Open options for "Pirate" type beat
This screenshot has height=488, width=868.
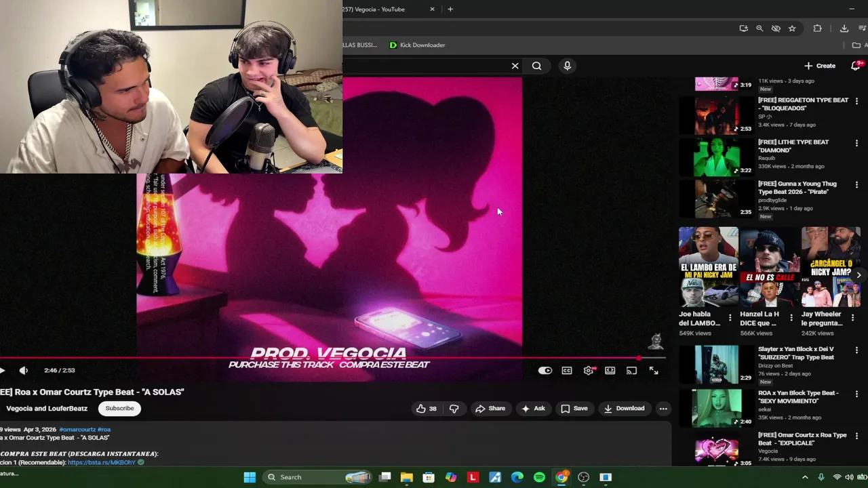(x=856, y=184)
